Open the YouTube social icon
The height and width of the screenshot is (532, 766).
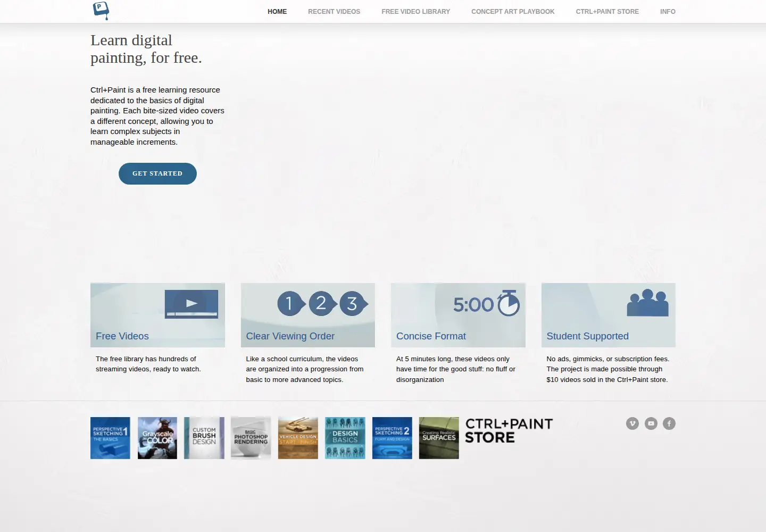pos(651,423)
